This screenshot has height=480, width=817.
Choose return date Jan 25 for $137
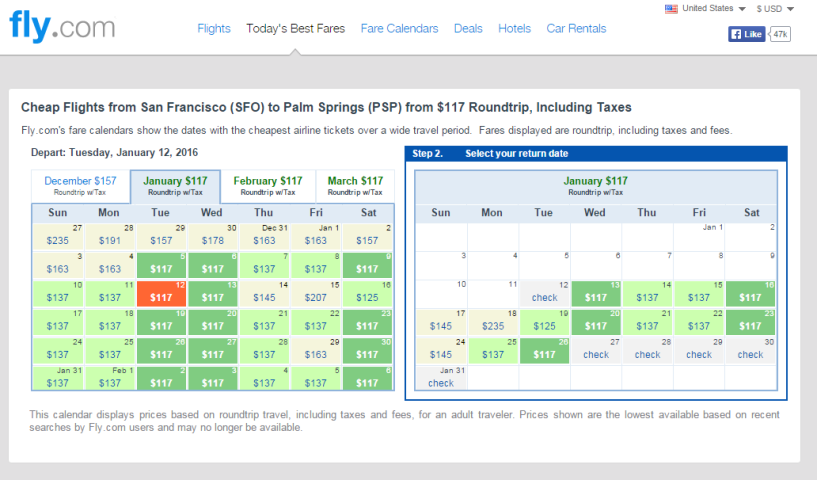[493, 350]
